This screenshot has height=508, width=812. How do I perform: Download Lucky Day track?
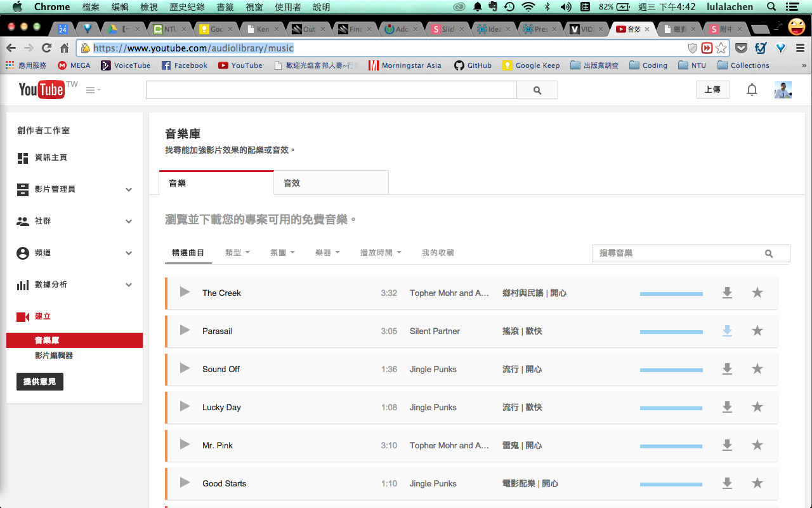[x=728, y=407]
